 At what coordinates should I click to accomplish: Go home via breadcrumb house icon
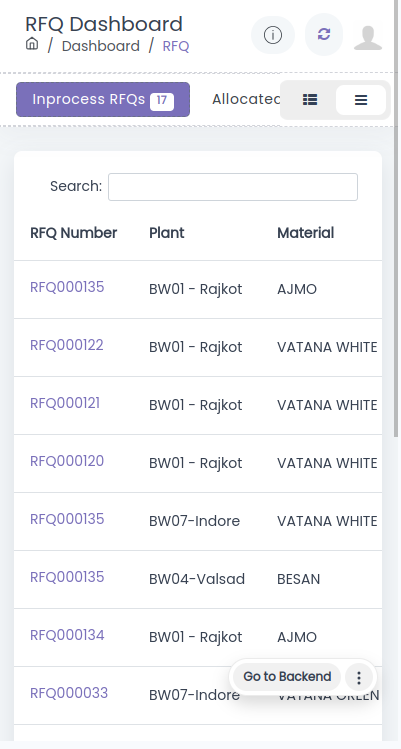point(32,44)
